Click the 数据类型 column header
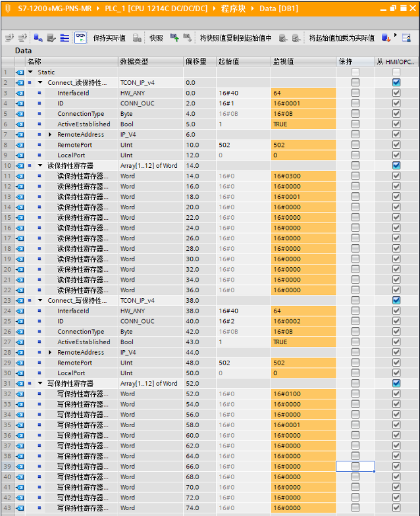Image resolution: width=420 pixels, height=516 pixels. pyautogui.click(x=135, y=61)
